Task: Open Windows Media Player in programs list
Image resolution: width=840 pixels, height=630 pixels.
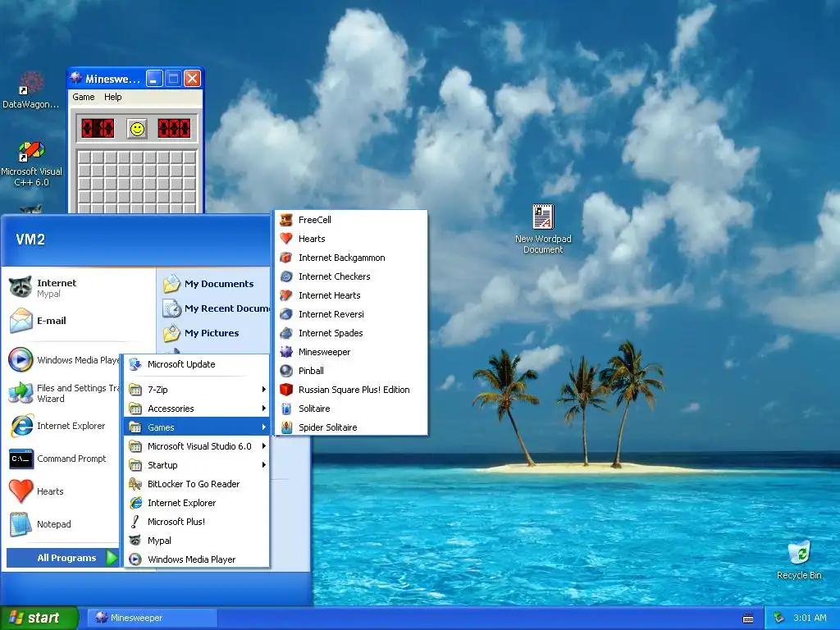Action: [197, 559]
